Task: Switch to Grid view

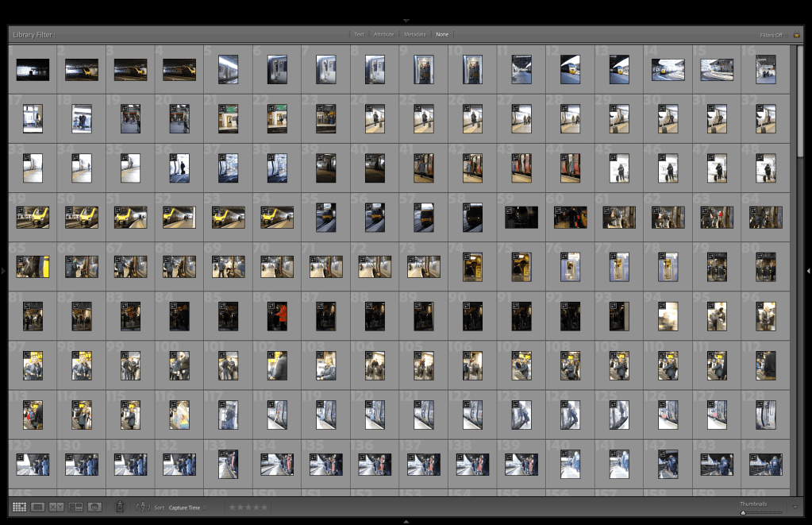Action: tap(19, 507)
